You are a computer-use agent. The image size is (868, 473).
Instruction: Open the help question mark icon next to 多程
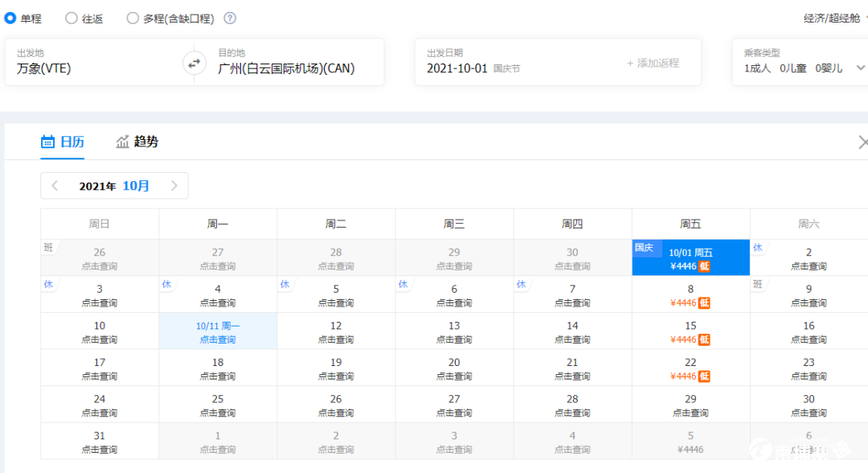(x=230, y=19)
